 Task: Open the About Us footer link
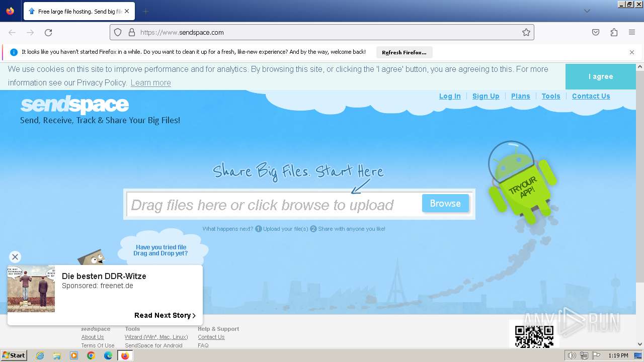tap(93, 337)
